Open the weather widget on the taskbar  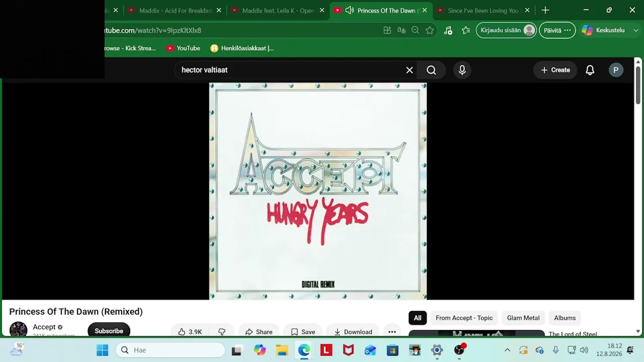(x=16, y=349)
